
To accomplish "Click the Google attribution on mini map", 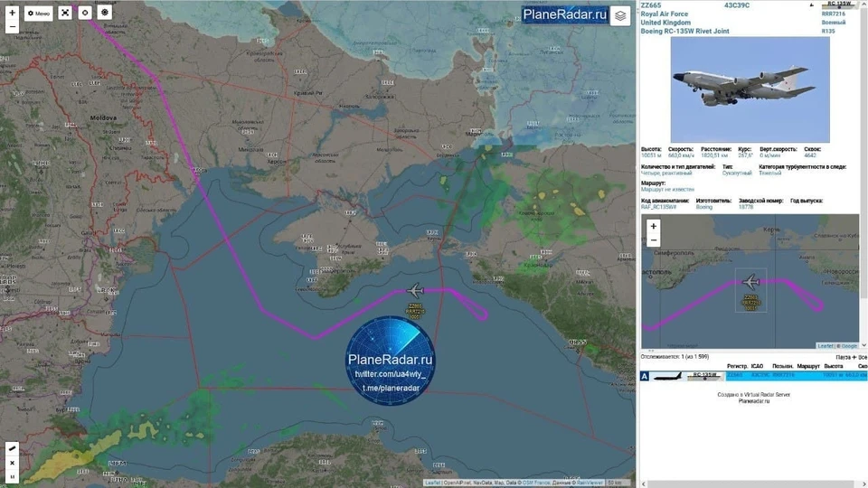I will [x=849, y=346].
